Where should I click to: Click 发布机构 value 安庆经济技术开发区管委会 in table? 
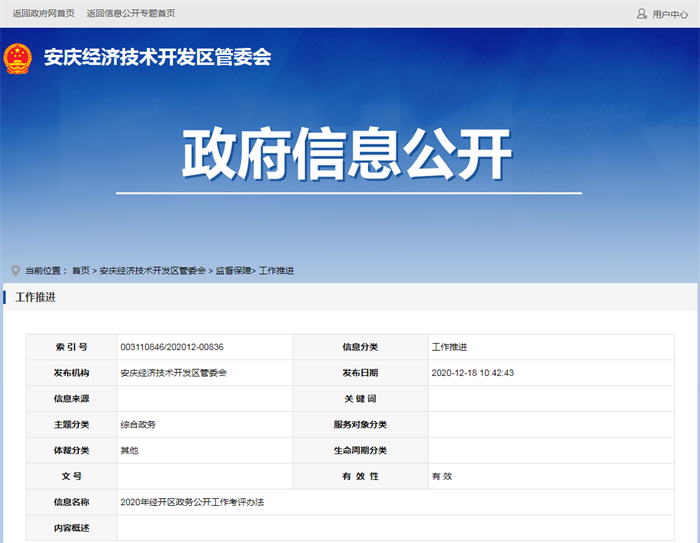(173, 373)
